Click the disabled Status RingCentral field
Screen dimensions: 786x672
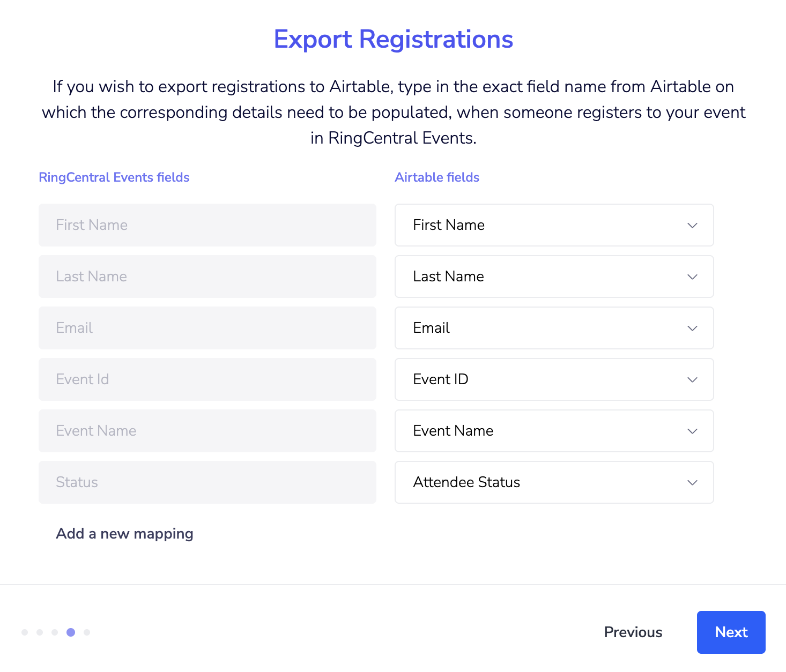click(x=207, y=482)
